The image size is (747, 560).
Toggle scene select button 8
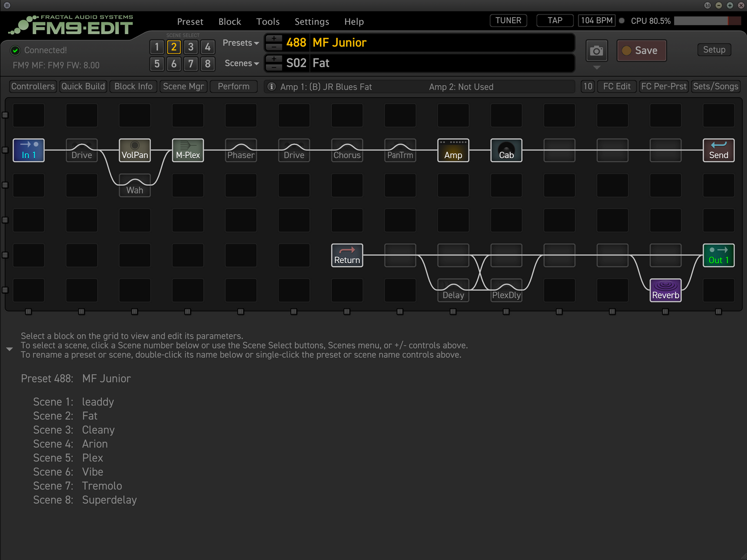207,64
